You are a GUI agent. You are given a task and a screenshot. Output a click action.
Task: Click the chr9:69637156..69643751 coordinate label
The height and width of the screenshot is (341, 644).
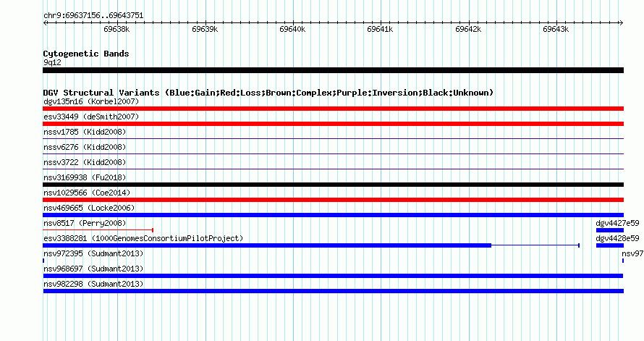pyautogui.click(x=93, y=16)
